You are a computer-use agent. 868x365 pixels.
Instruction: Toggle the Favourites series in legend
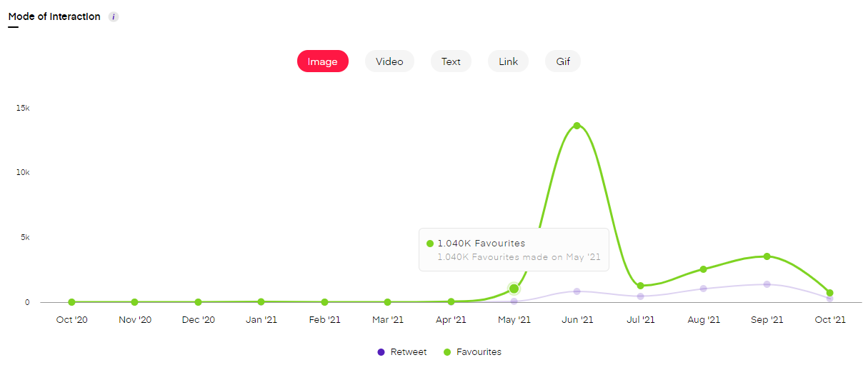[x=472, y=352]
